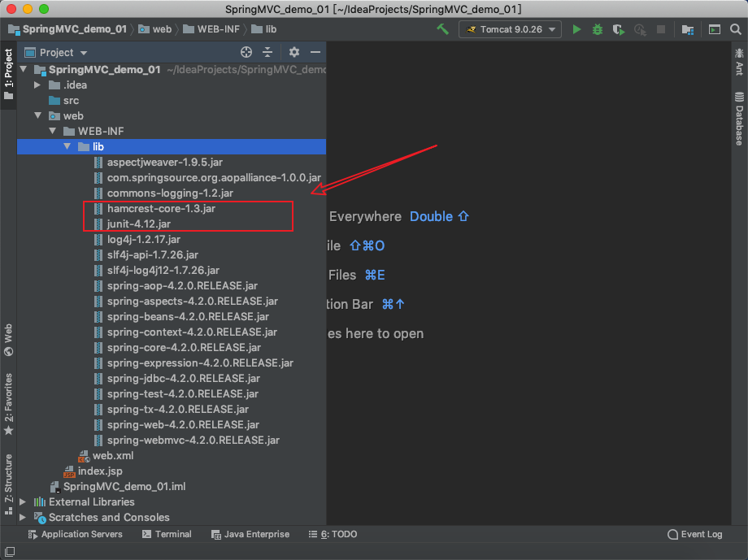Collapse the SpringMVC_demo_01 root node
Viewport: 748px width, 560px height.
(24, 70)
